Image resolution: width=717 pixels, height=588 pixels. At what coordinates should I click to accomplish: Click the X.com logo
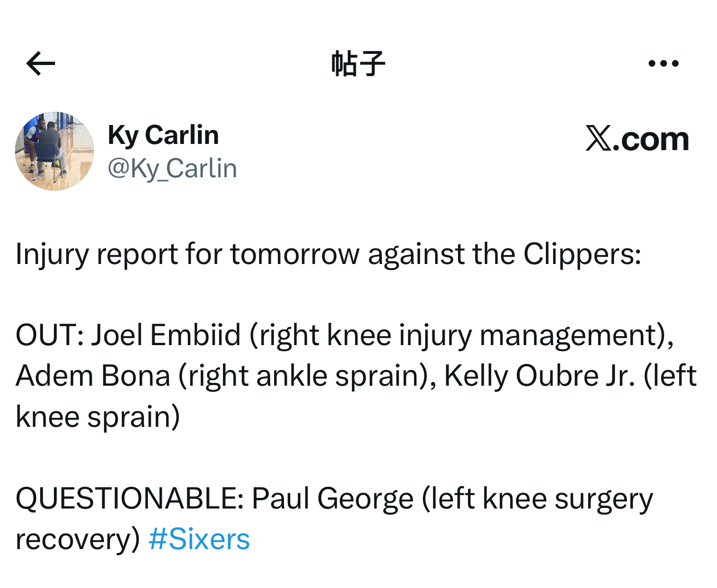point(637,138)
